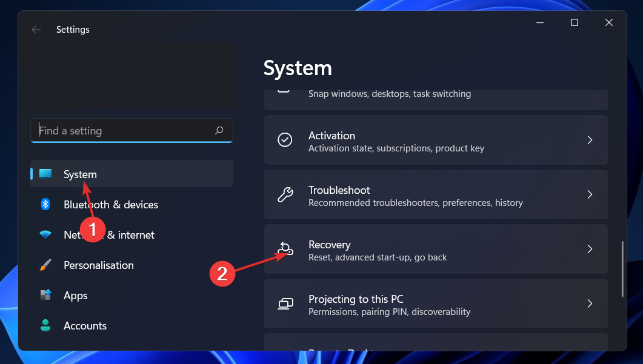Image resolution: width=643 pixels, height=364 pixels.
Task: Open the Personalisation section
Action: [x=99, y=265]
